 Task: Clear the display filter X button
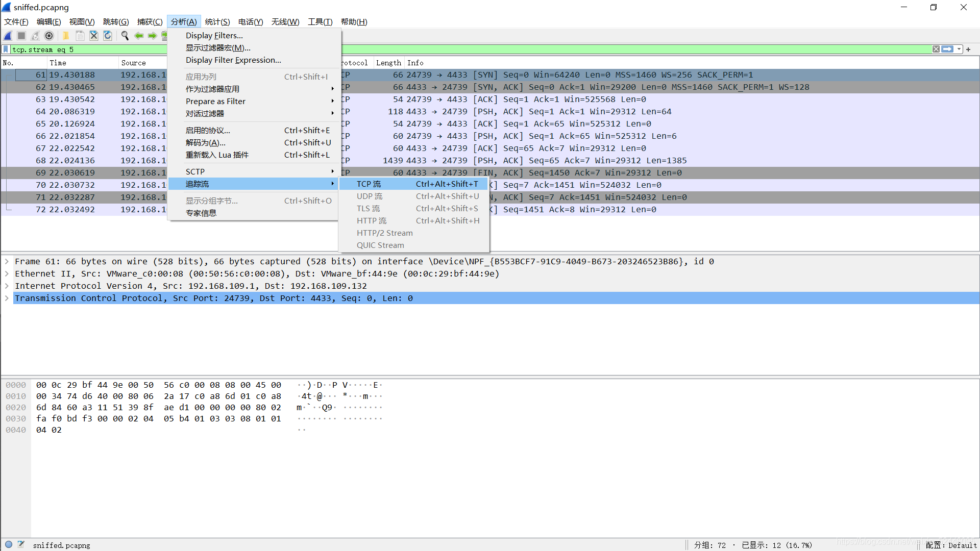pos(936,49)
